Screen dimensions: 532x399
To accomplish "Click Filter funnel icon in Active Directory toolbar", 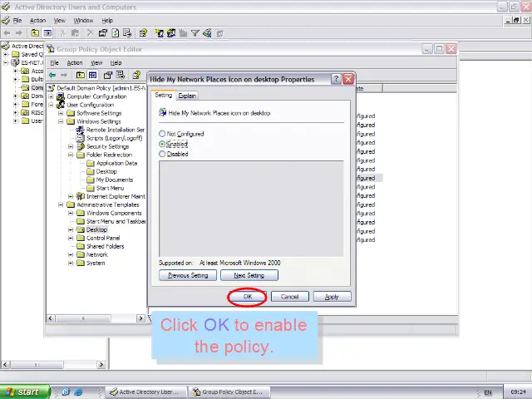I will pyautogui.click(x=195, y=33).
